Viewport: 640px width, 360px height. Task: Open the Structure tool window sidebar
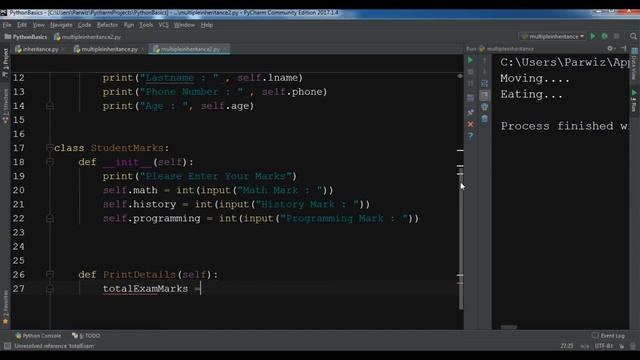click(x=5, y=106)
